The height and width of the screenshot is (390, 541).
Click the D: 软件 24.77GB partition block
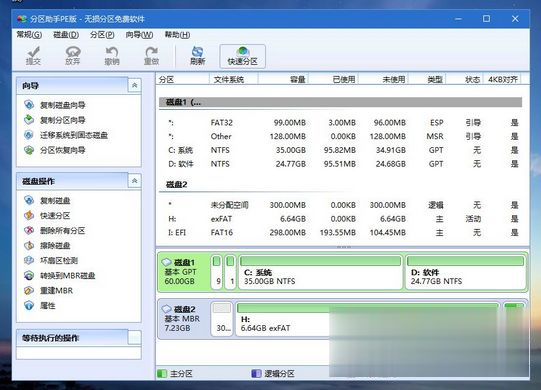pos(465,272)
